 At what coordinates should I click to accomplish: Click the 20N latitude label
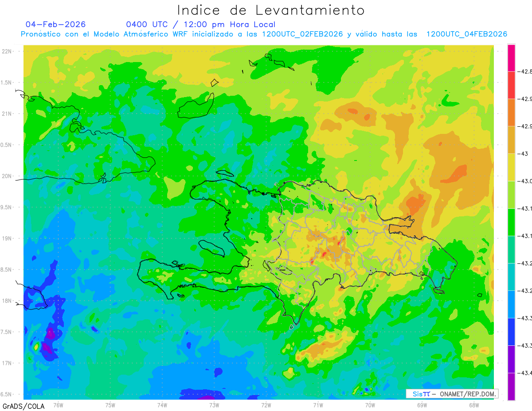coord(7,176)
